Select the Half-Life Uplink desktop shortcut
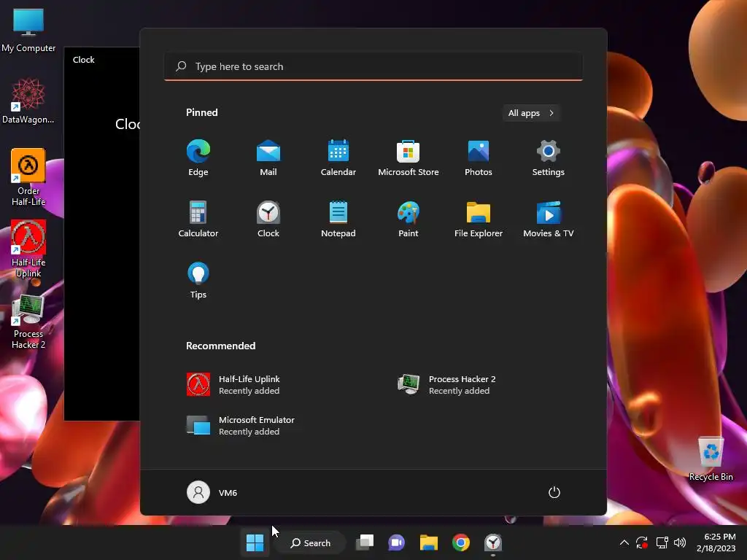Viewport: 747px width, 560px height. point(28,249)
